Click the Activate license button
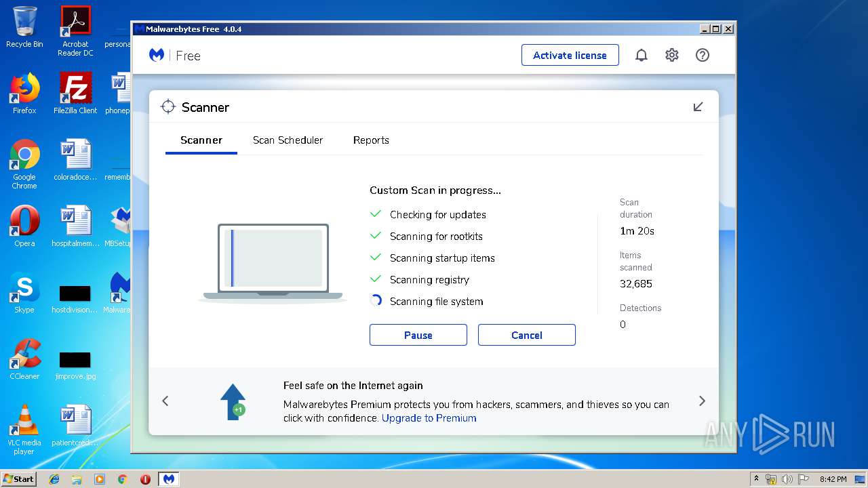This screenshot has height=488, width=868. [x=570, y=56]
